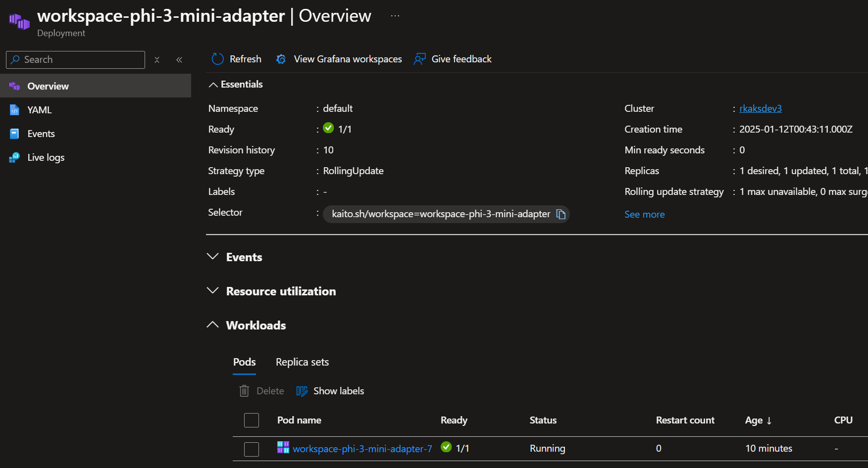Expand the Events section
This screenshot has height=468, width=868.
coord(213,257)
